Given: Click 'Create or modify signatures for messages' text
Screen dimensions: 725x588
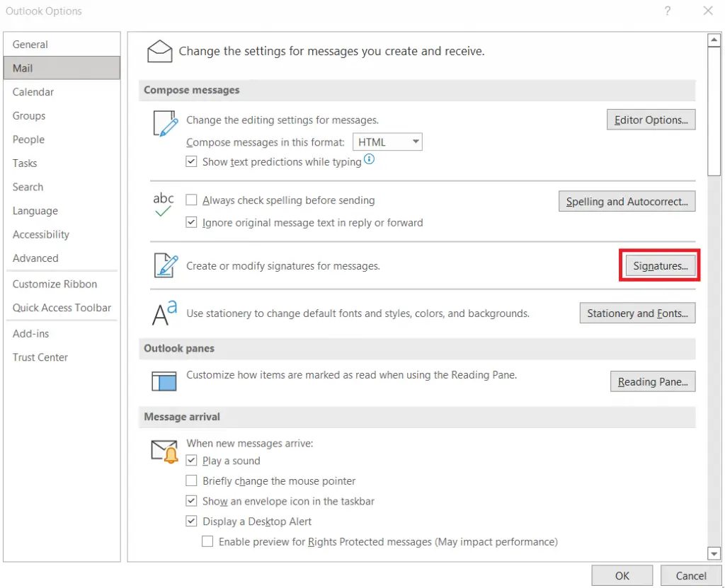Looking at the screenshot, I should tap(283, 266).
